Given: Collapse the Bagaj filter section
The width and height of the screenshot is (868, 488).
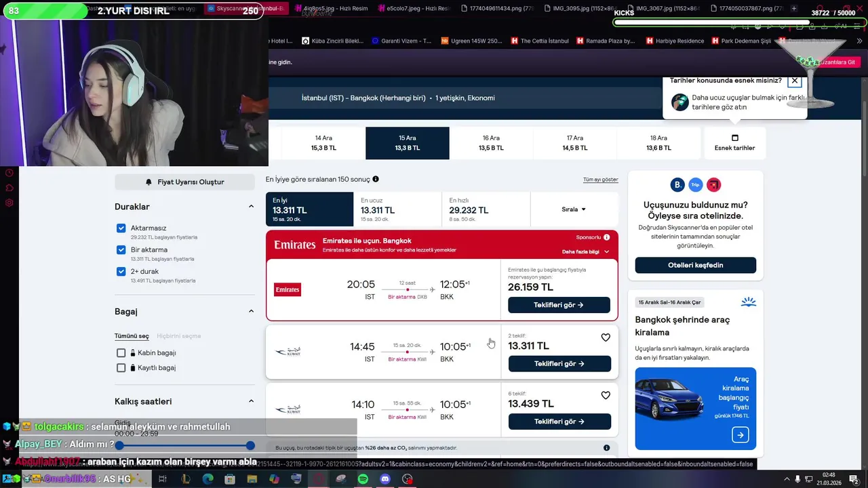Looking at the screenshot, I should [x=251, y=311].
